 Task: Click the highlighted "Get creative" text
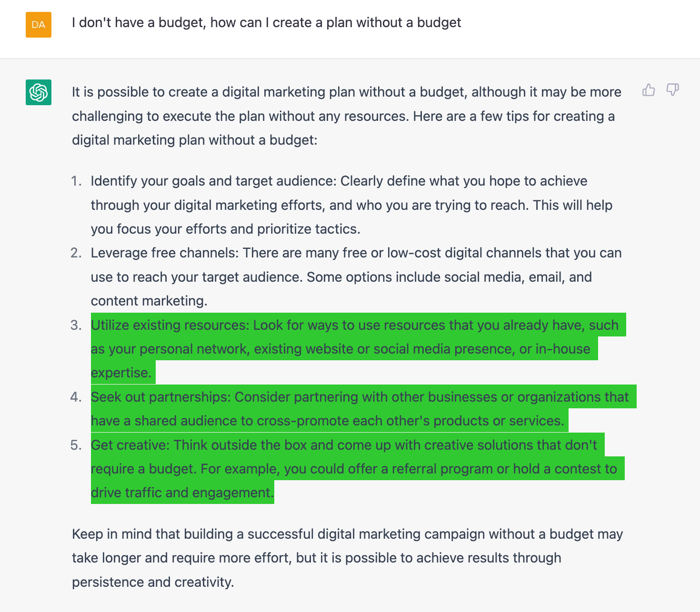coord(130,445)
